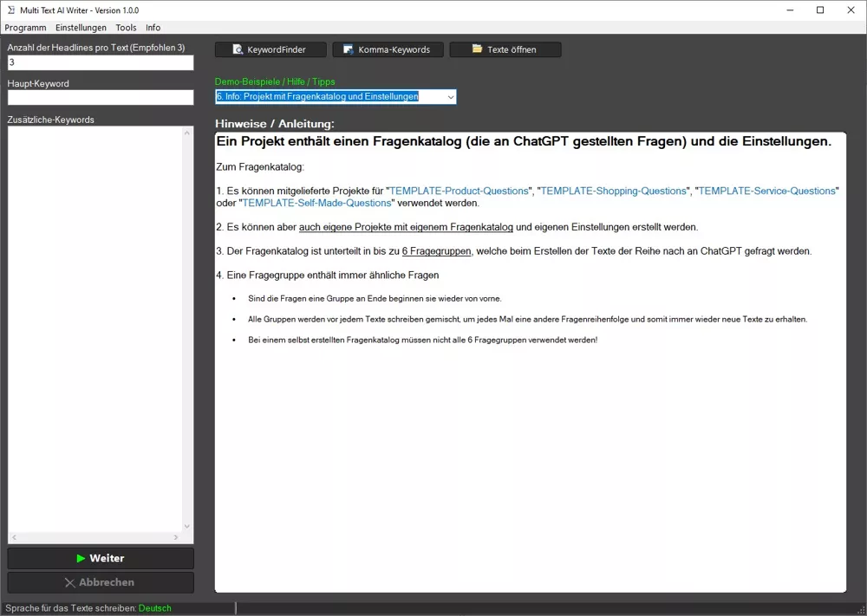Click the KeywordFinder magnifier icon
Viewport: 867px width, 616px height.
tap(238, 49)
